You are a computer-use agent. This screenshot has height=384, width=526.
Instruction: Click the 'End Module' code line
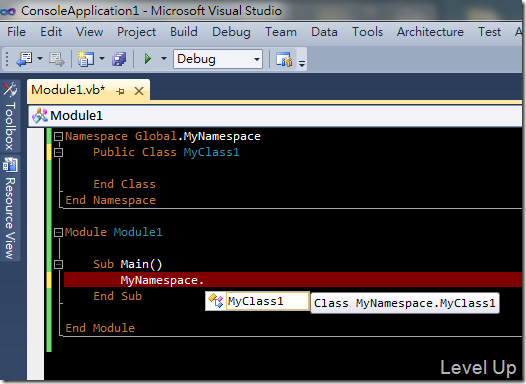tap(100, 328)
